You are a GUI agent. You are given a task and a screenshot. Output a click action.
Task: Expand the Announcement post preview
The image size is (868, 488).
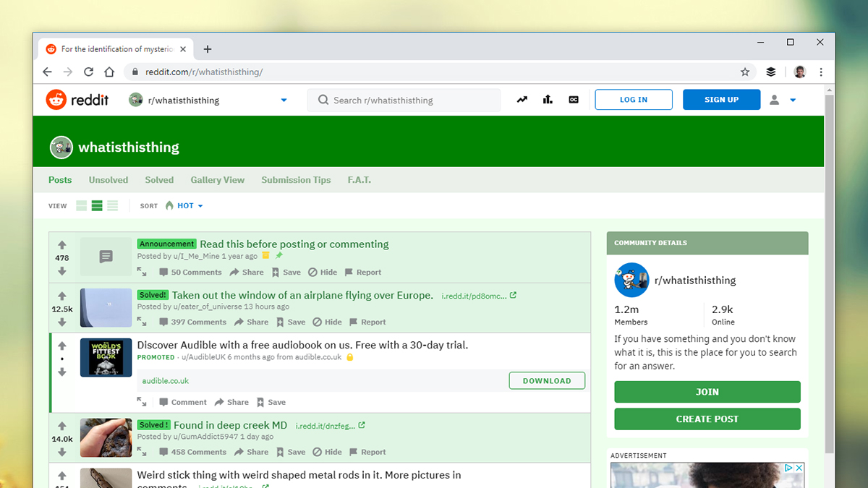click(142, 272)
